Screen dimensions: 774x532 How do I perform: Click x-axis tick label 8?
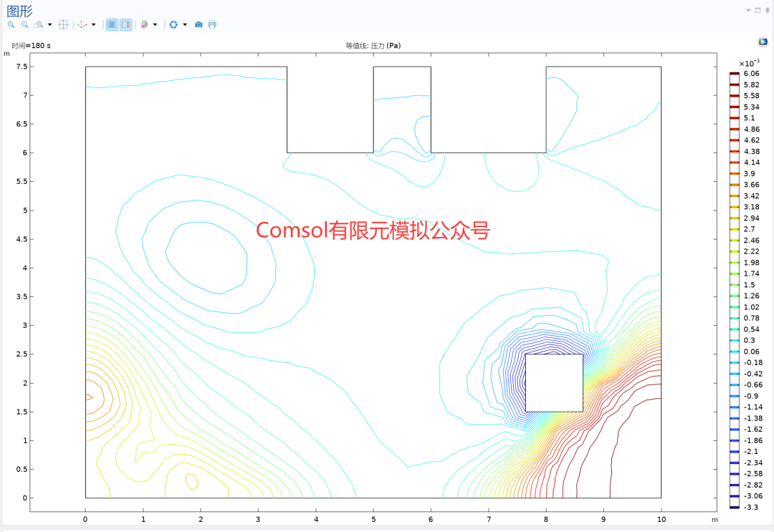546,519
